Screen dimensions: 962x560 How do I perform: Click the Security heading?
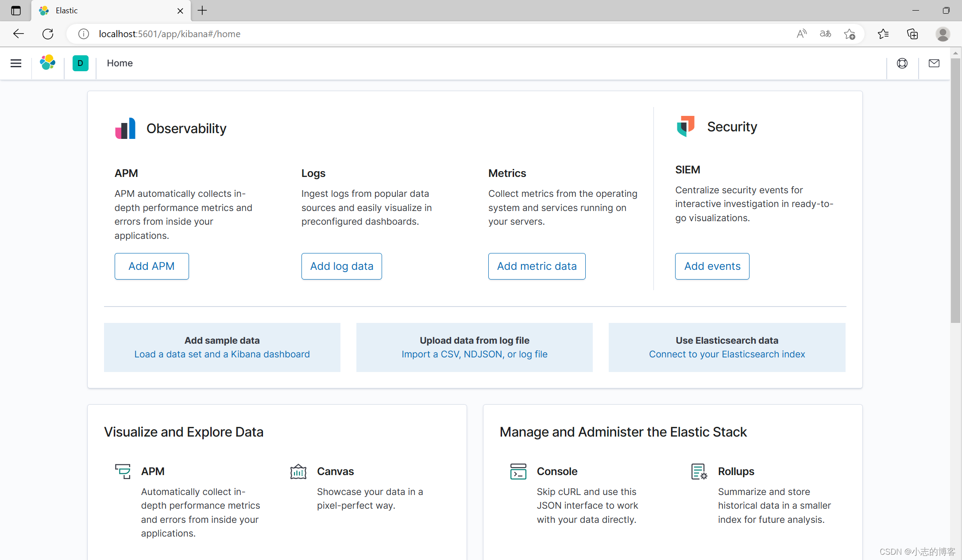pyautogui.click(x=732, y=127)
